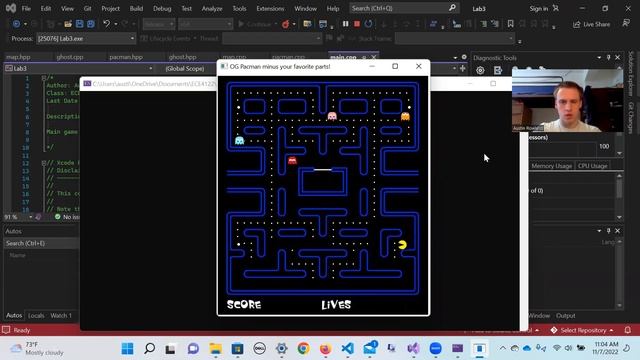Image resolution: width=640 pixels, height=360 pixels.
Task: Switch to the Memory Usage tab
Action: point(551,166)
